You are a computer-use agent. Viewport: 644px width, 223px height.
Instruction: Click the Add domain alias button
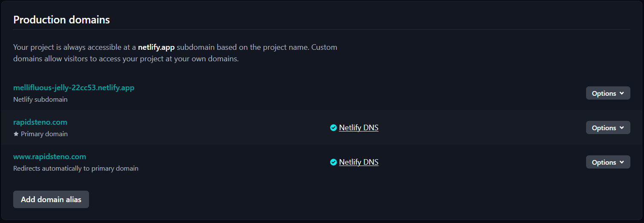(51, 199)
